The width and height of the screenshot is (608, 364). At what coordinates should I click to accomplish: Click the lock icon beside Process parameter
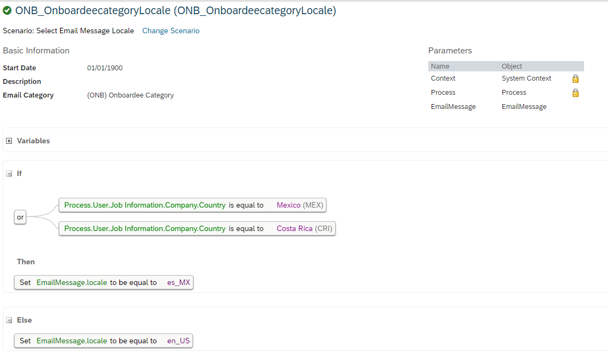[x=575, y=93]
